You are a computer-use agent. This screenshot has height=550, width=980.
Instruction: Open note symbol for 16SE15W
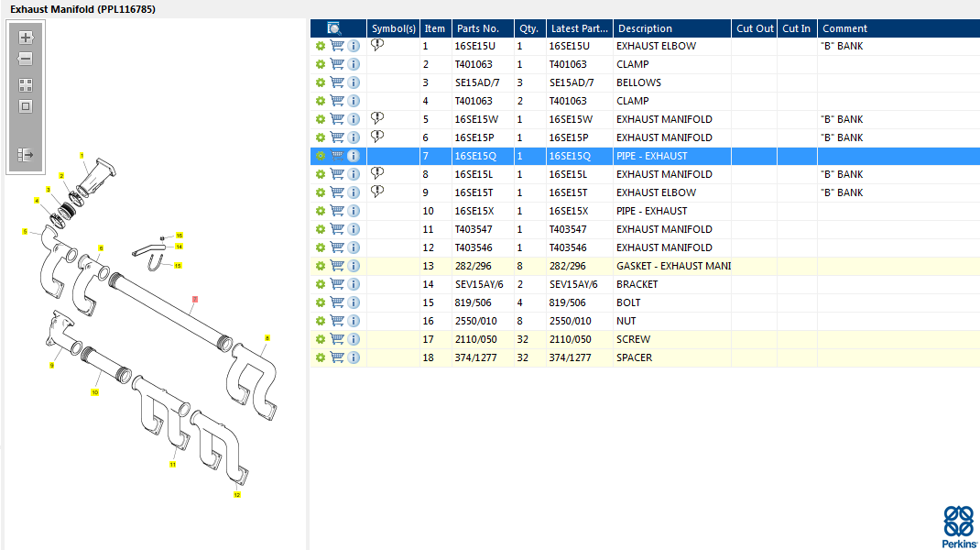[377, 117]
